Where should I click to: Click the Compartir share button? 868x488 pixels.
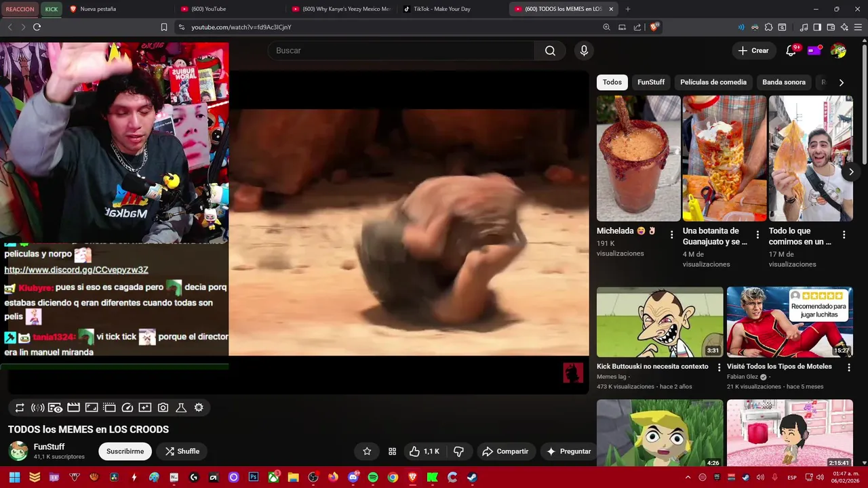(x=505, y=451)
